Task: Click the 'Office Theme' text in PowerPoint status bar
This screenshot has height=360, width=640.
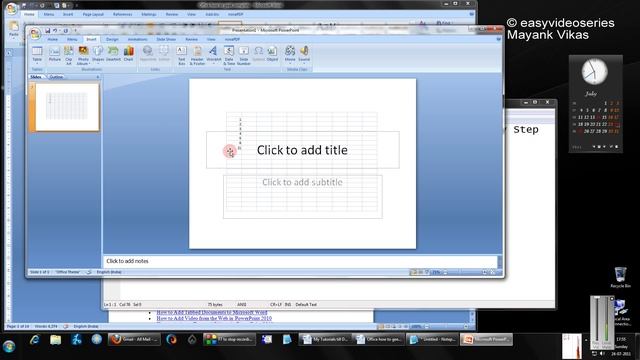Action: pyautogui.click(x=68, y=272)
